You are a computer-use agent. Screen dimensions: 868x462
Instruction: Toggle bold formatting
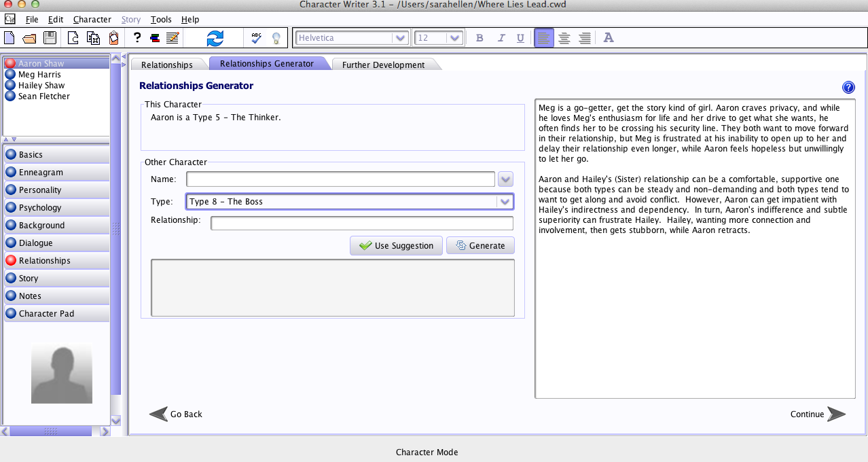480,38
